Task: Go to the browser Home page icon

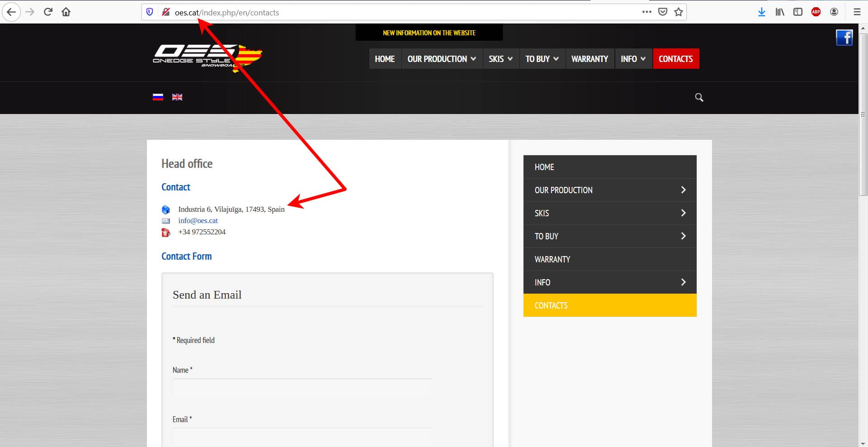Action: coord(66,12)
